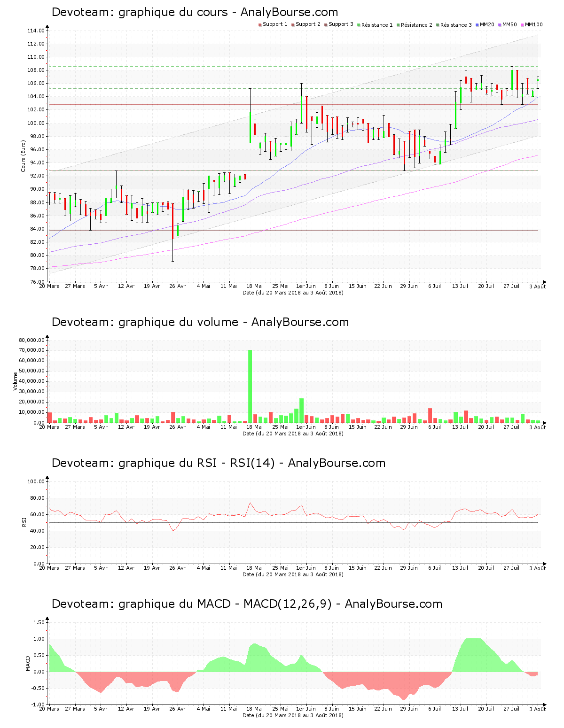Click the -1.00 value on the MACD axis
The width and height of the screenshot is (564, 728).
[x=38, y=705]
